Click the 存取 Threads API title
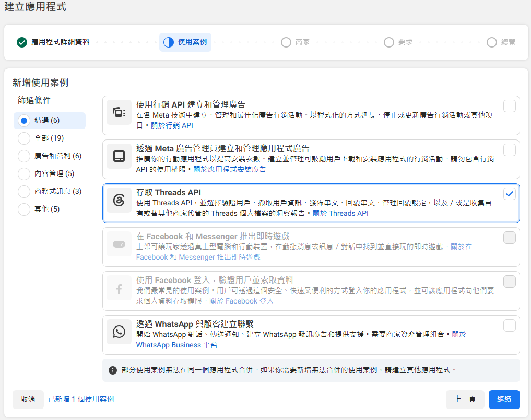The image size is (531, 420). 169,192
